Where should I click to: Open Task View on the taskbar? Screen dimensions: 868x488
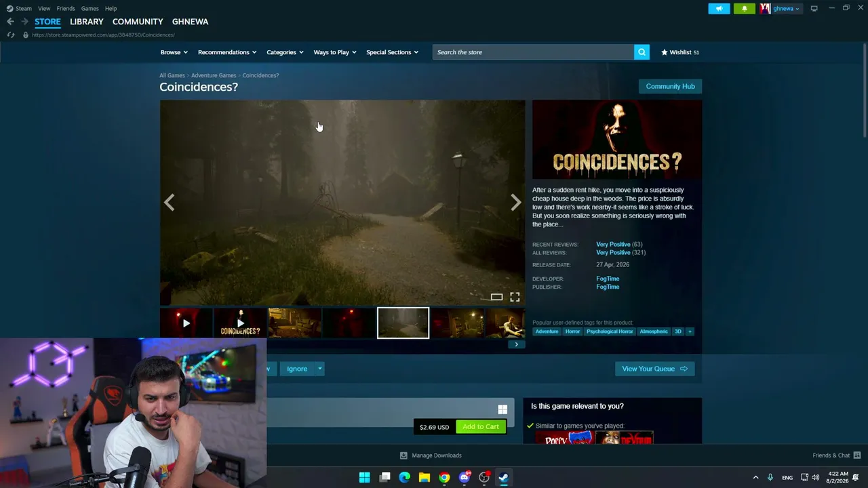384,477
